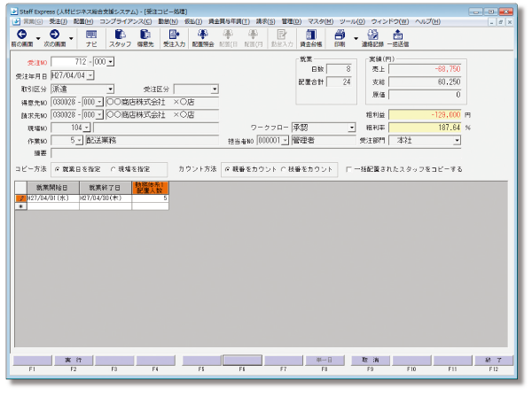Click the H27/04/30(木) end date cell
The height and width of the screenshot is (396, 532).
coord(106,198)
